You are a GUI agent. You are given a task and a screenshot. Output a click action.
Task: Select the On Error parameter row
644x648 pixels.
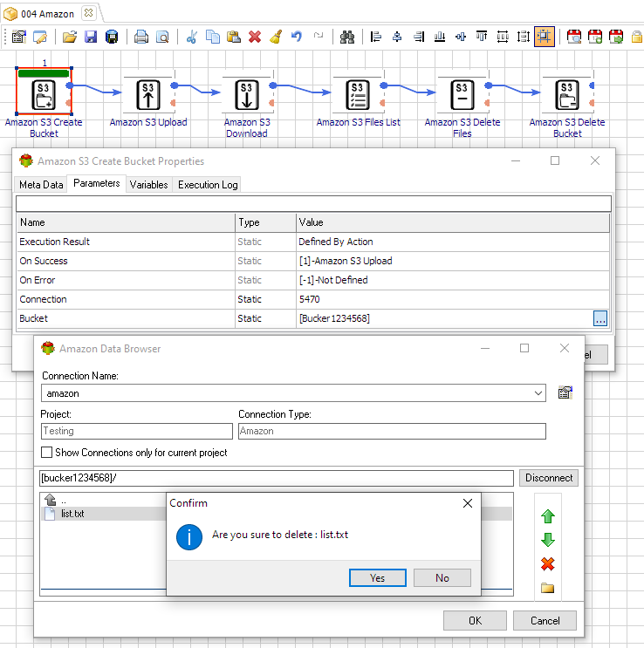click(313, 280)
